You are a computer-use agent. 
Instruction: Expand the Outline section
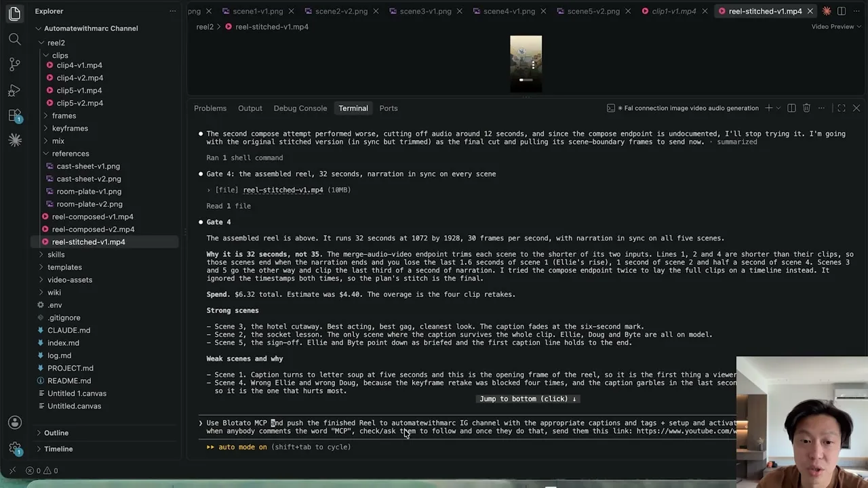pyautogui.click(x=56, y=433)
